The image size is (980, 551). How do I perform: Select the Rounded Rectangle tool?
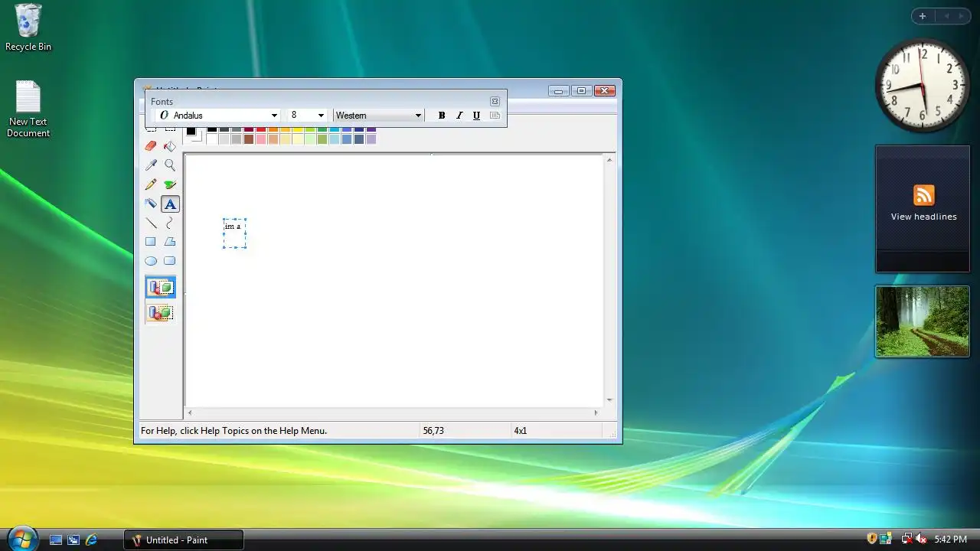pos(170,261)
